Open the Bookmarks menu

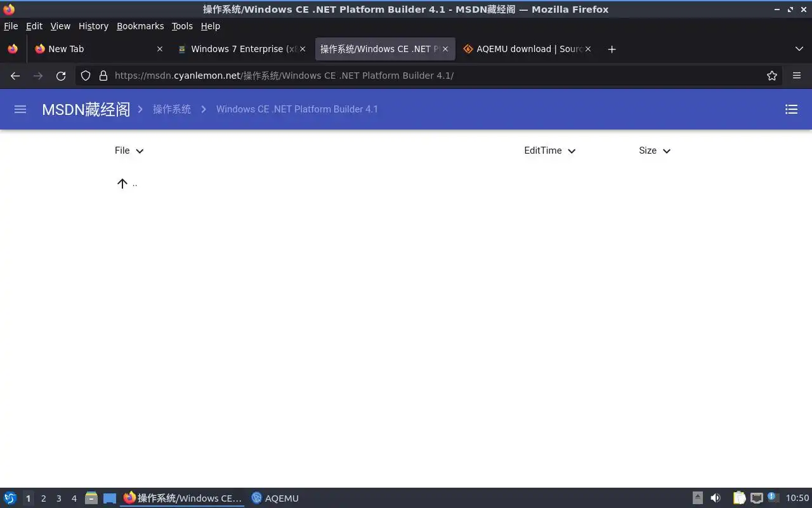coord(140,26)
